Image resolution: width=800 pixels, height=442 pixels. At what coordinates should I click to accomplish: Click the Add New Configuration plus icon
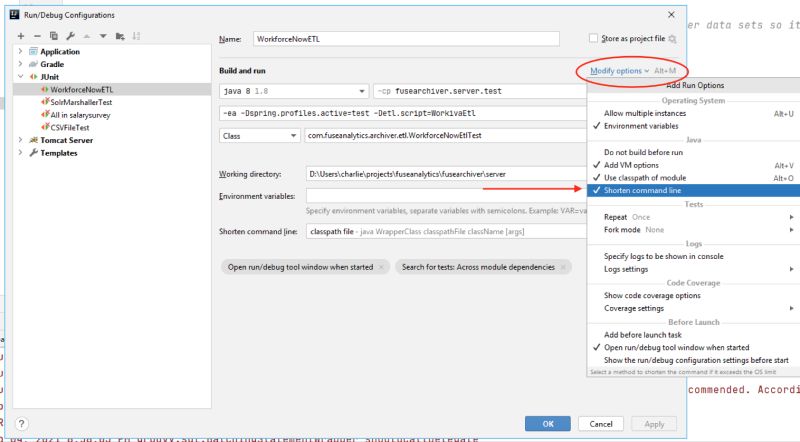21,36
